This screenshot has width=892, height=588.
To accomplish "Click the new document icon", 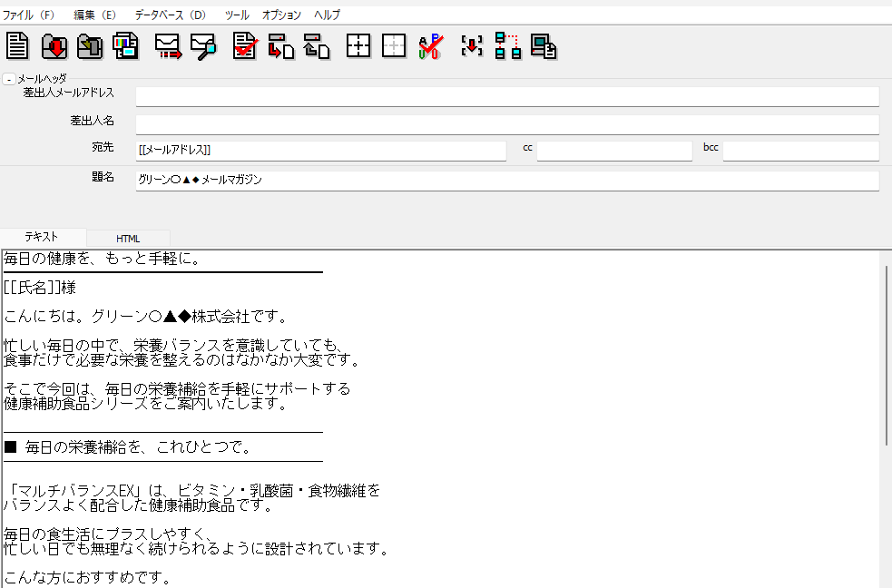I will click(17, 46).
